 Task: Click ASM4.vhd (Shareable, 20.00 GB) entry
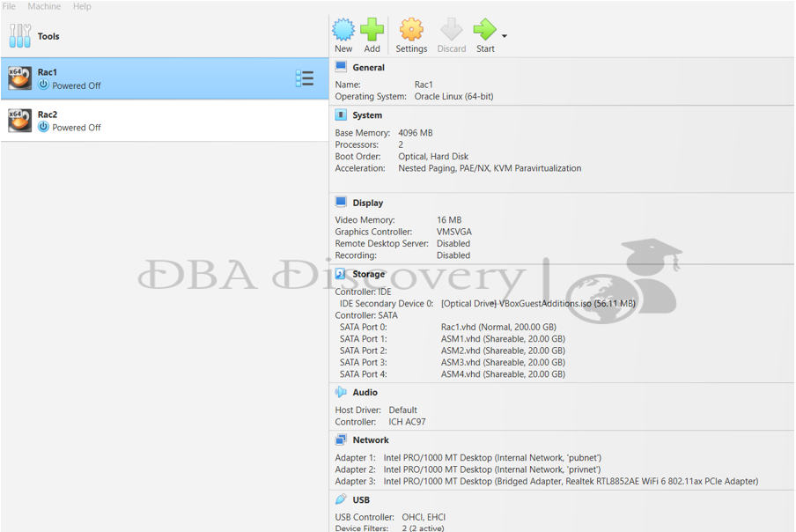coord(503,374)
